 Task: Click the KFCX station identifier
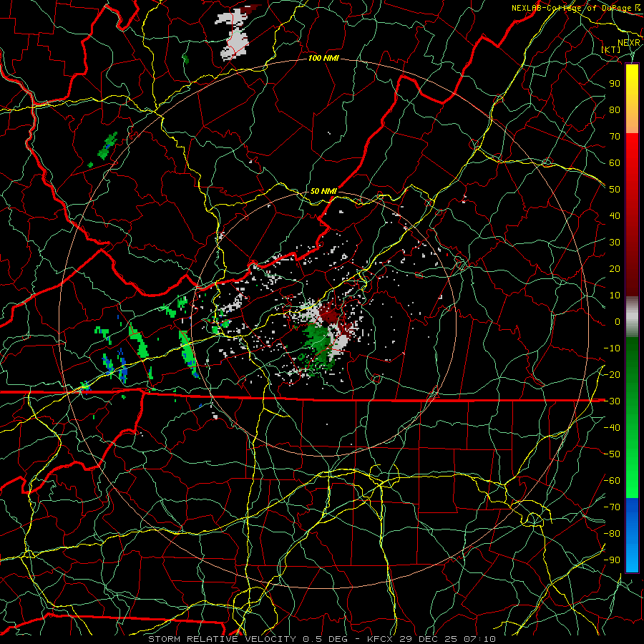(x=380, y=639)
